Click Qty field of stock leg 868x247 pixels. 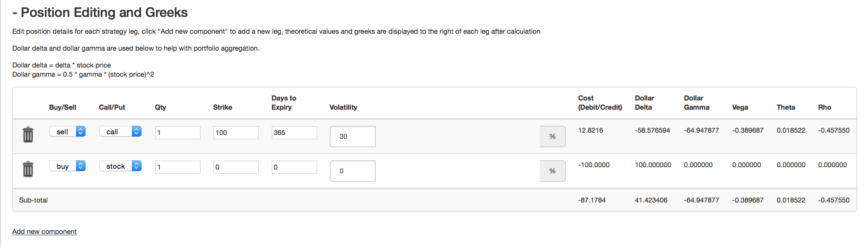pyautogui.click(x=178, y=167)
